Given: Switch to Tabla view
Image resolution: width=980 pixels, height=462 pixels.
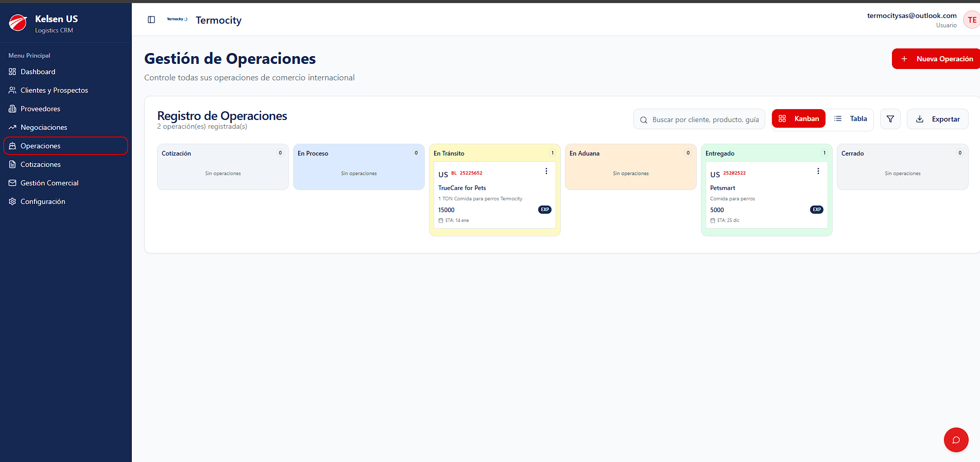Looking at the screenshot, I should click(x=850, y=118).
